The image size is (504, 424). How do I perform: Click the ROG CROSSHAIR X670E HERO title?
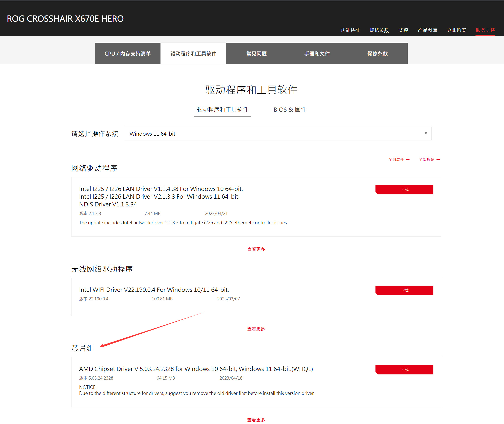tap(65, 19)
